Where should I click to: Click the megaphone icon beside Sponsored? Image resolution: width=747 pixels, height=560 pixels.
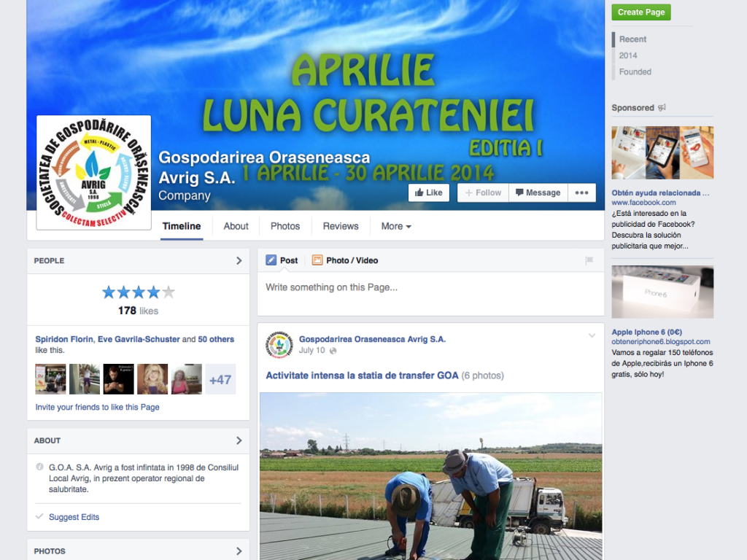[662, 108]
